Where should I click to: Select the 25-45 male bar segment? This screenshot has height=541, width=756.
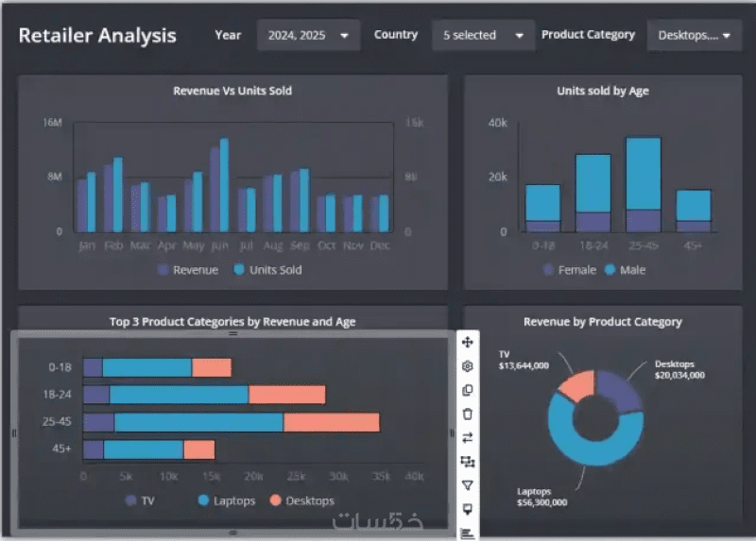pyautogui.click(x=644, y=174)
